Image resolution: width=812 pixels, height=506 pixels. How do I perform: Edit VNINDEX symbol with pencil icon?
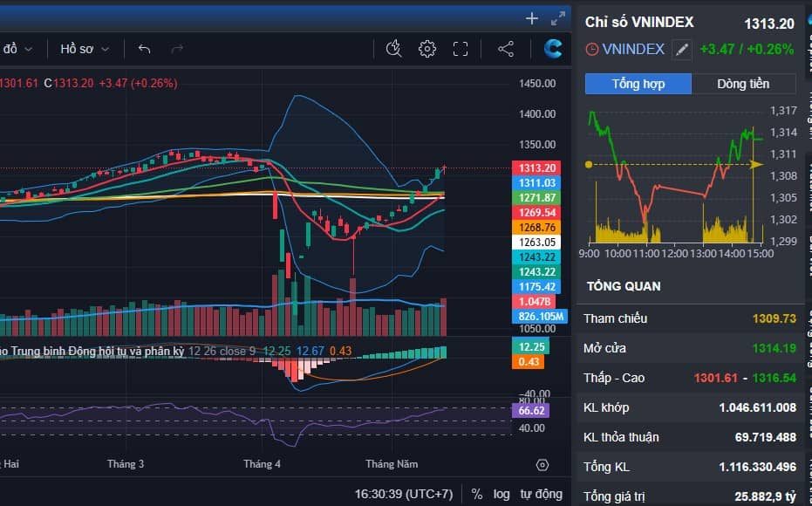pos(682,50)
